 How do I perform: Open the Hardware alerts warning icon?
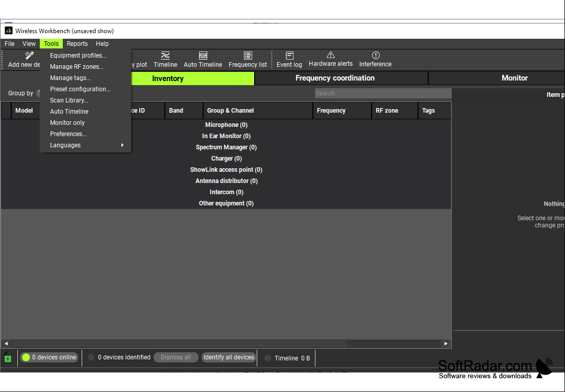[x=331, y=55]
